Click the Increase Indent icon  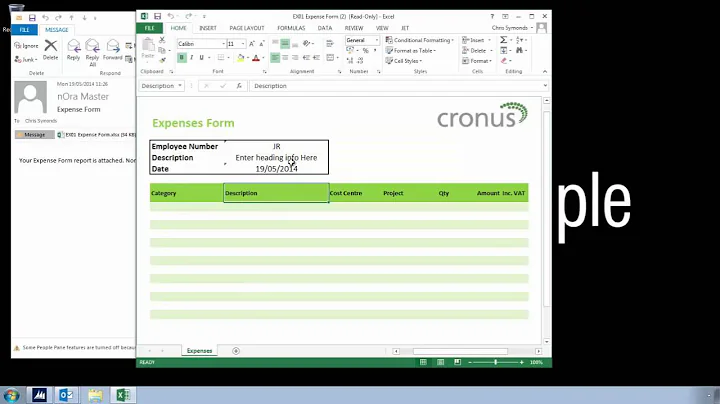316,57
